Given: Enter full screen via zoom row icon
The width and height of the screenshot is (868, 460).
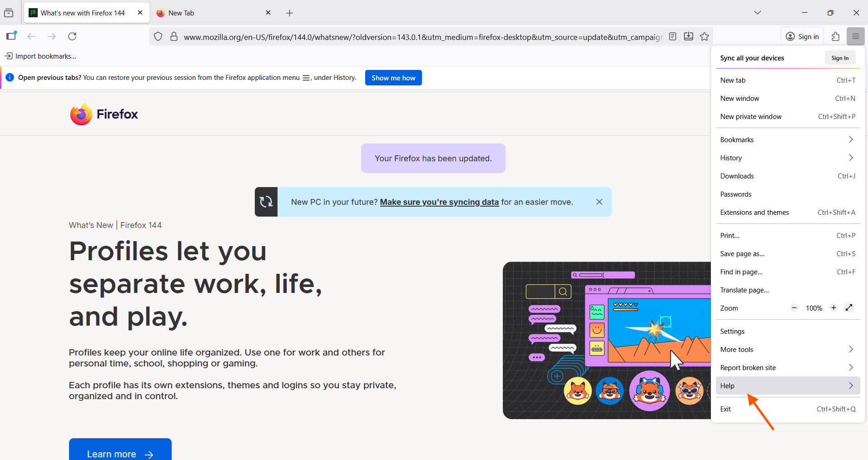Looking at the screenshot, I should 849,308.
